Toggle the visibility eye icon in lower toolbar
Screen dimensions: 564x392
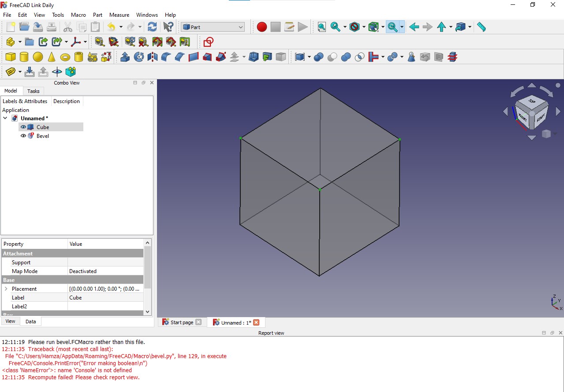pyautogui.click(x=57, y=72)
